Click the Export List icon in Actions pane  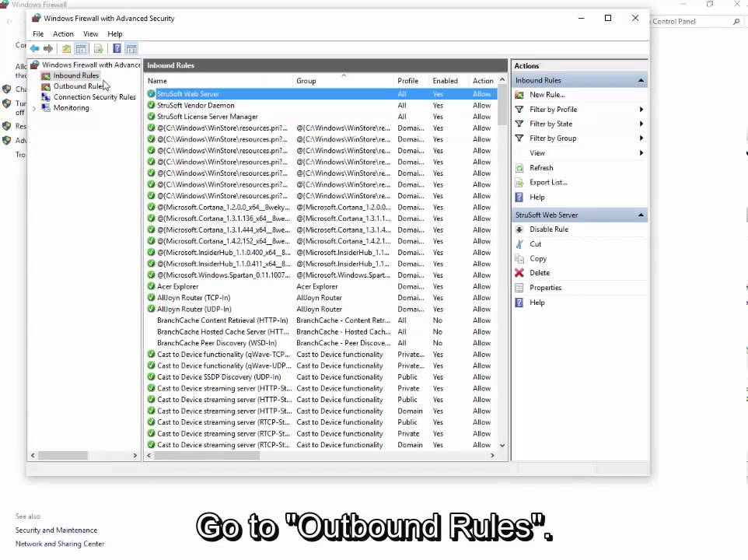tap(519, 183)
